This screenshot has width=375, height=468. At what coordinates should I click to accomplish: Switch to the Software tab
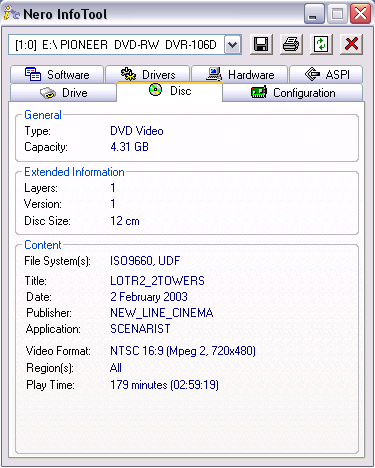click(57, 74)
